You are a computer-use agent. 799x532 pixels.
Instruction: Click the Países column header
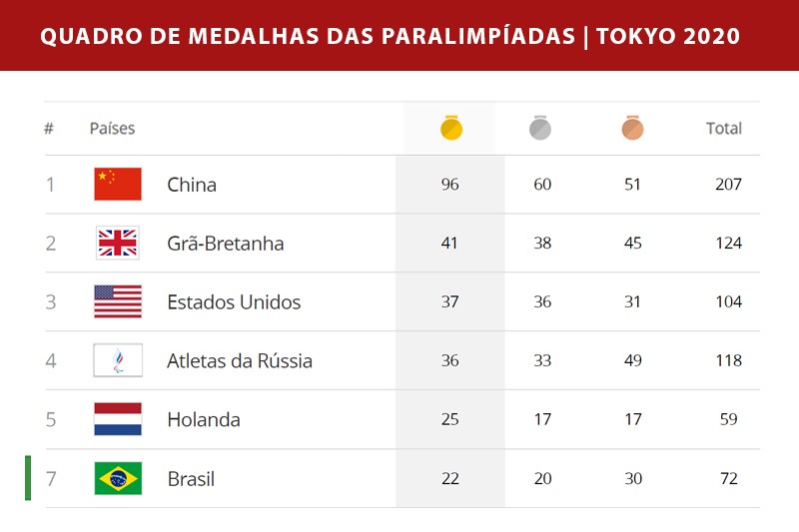coord(112,128)
